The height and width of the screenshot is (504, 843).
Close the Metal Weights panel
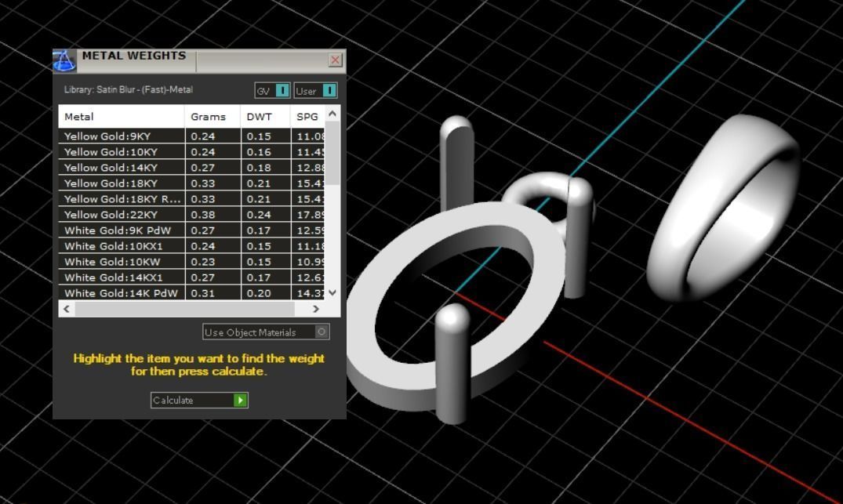(335, 60)
